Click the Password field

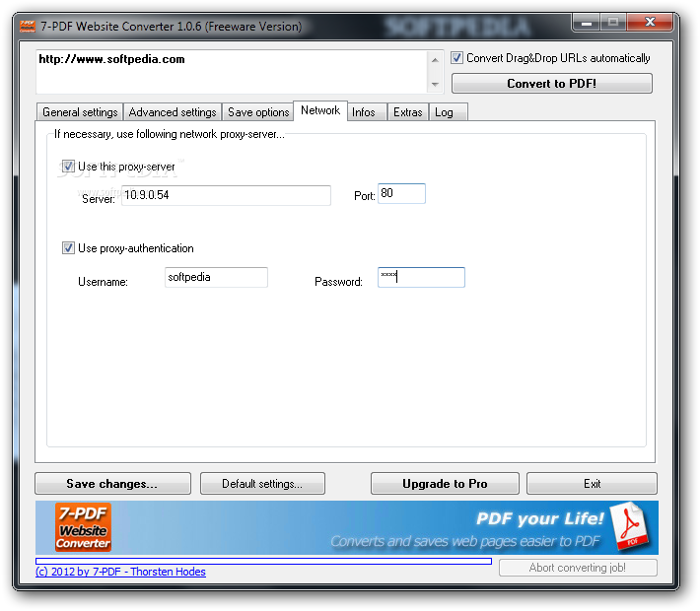[x=421, y=277]
